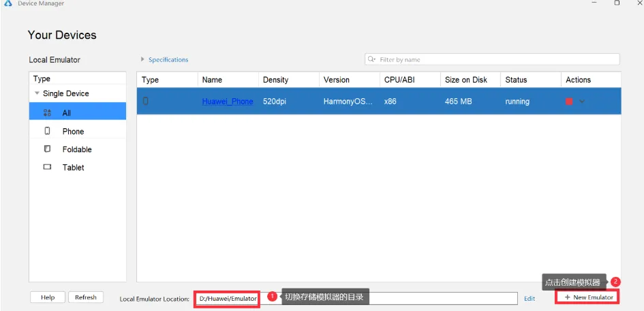
Task: Click the HarmonyOS version cell
Action: (348, 102)
